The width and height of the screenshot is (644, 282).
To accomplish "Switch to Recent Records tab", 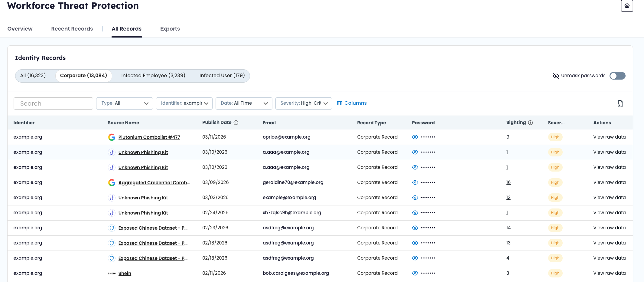I will click(x=72, y=29).
